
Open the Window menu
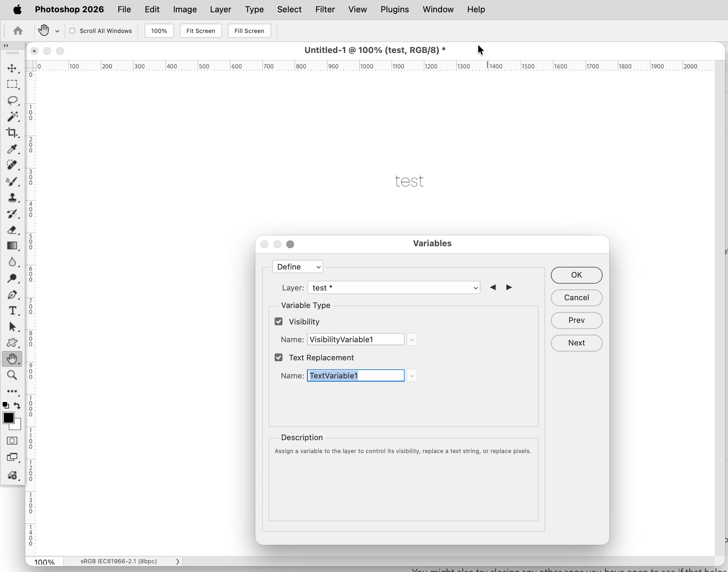[438, 9]
